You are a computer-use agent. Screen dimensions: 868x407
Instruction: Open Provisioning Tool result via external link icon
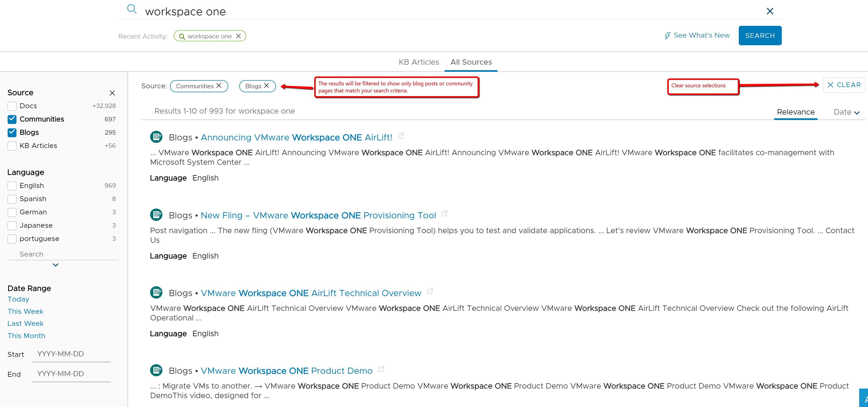[x=444, y=213]
